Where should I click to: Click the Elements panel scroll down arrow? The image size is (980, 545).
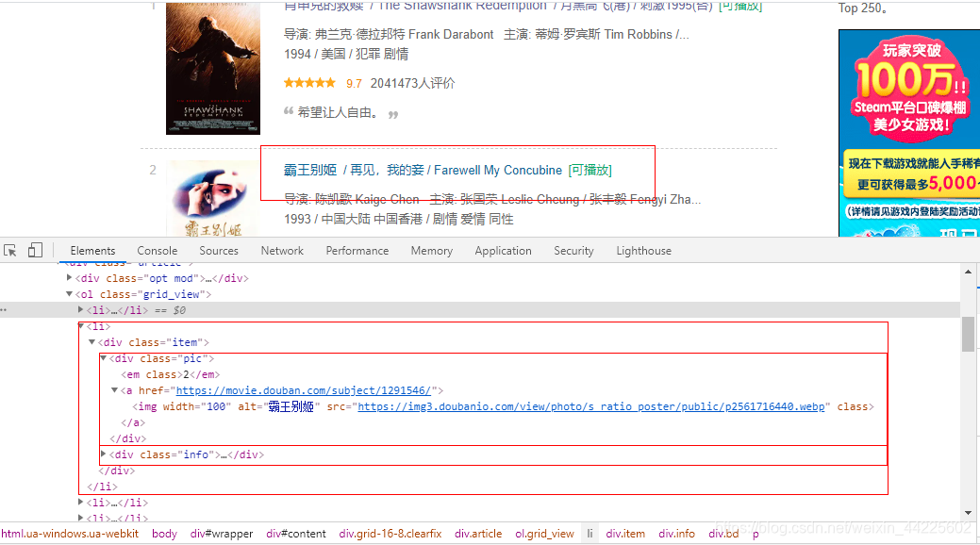coord(968,513)
